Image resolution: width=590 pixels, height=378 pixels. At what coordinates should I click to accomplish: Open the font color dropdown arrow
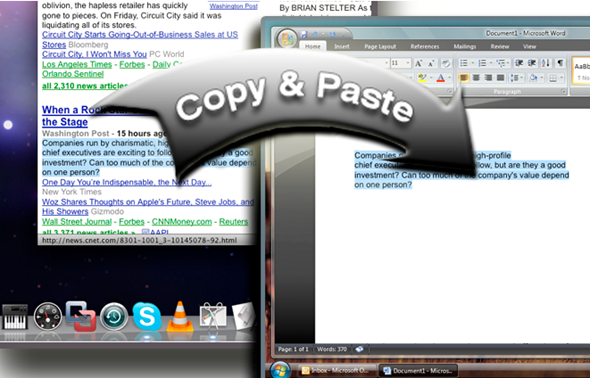click(x=449, y=78)
